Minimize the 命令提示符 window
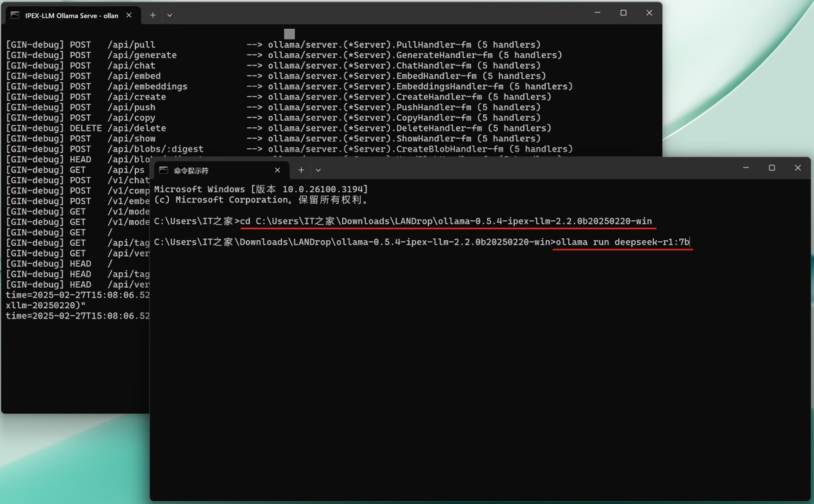This screenshot has width=814, height=504. [x=746, y=168]
